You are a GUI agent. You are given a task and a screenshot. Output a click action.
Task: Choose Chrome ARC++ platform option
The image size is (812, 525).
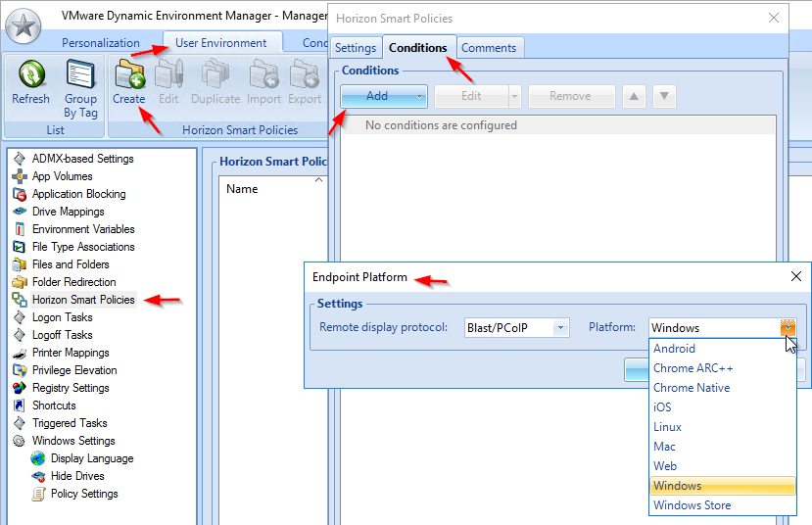pyautogui.click(x=723, y=368)
